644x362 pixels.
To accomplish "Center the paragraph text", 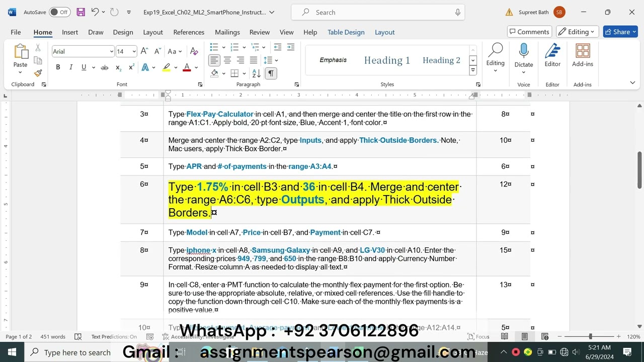I will pos(227,60).
